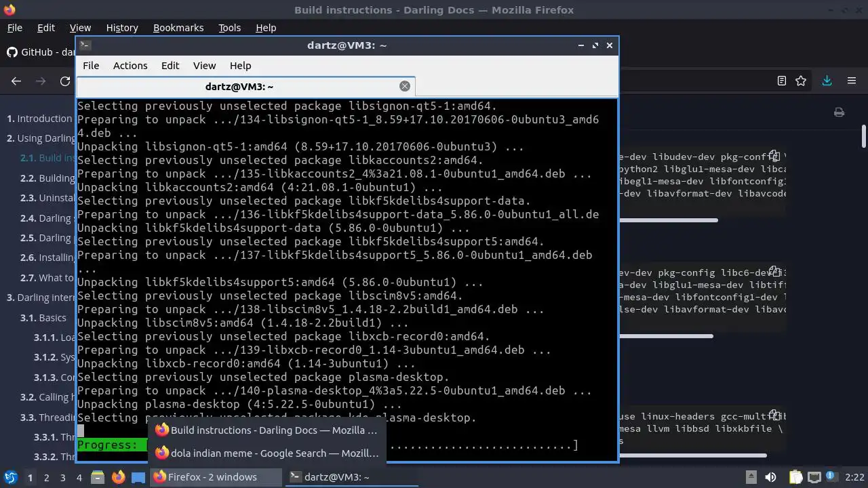Switch to GitHub tab in Firefox
This screenshot has height=488, width=868.
pos(39,52)
